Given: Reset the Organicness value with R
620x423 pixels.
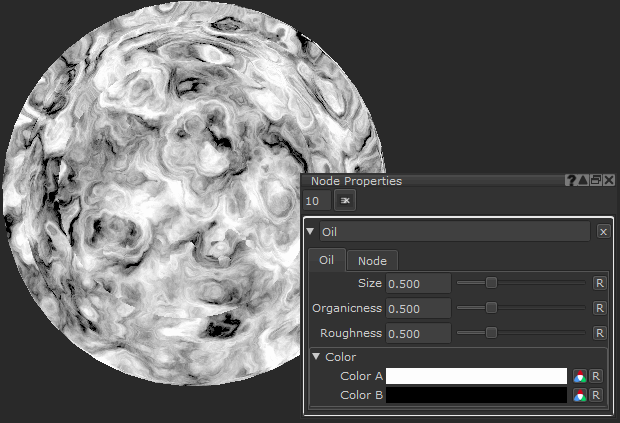Looking at the screenshot, I should click(x=599, y=308).
